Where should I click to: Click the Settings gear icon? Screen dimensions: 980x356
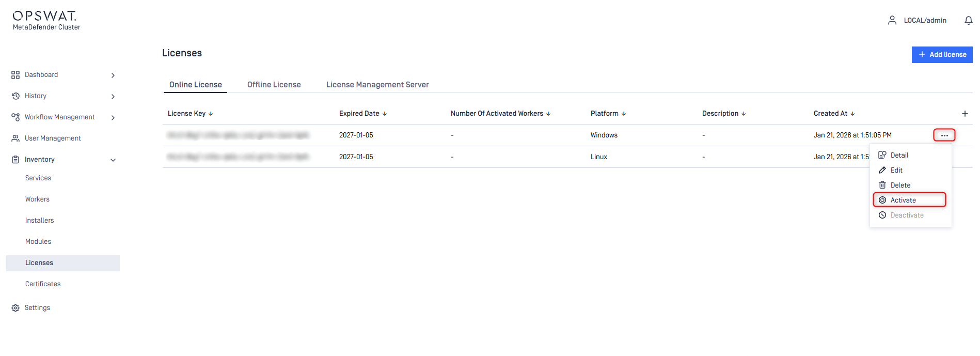coord(15,308)
